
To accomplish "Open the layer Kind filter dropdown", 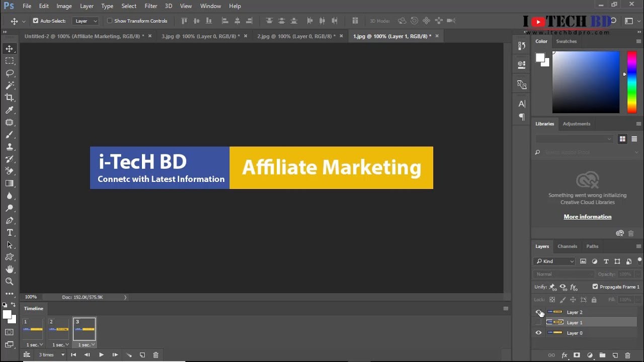I will [554, 261].
